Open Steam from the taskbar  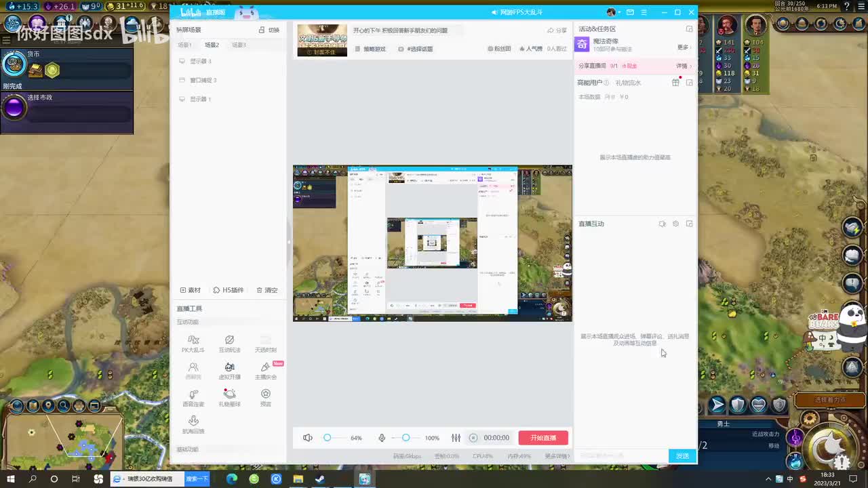click(x=320, y=479)
